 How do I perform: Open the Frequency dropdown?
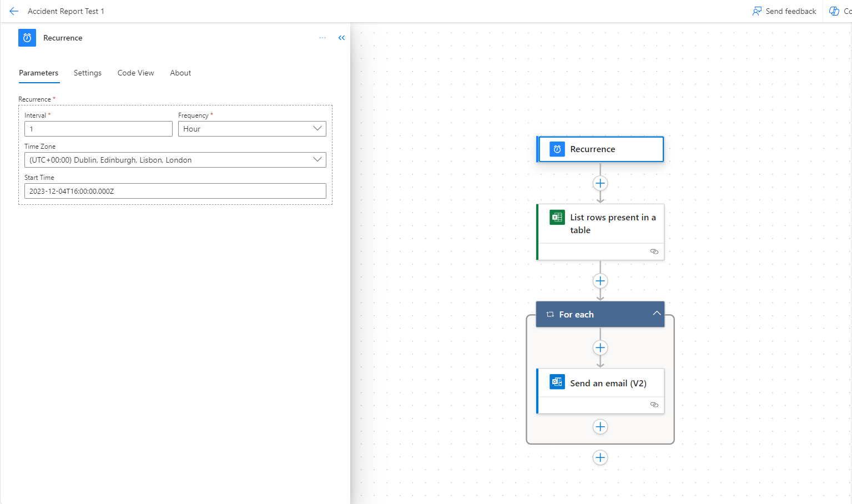tap(251, 129)
